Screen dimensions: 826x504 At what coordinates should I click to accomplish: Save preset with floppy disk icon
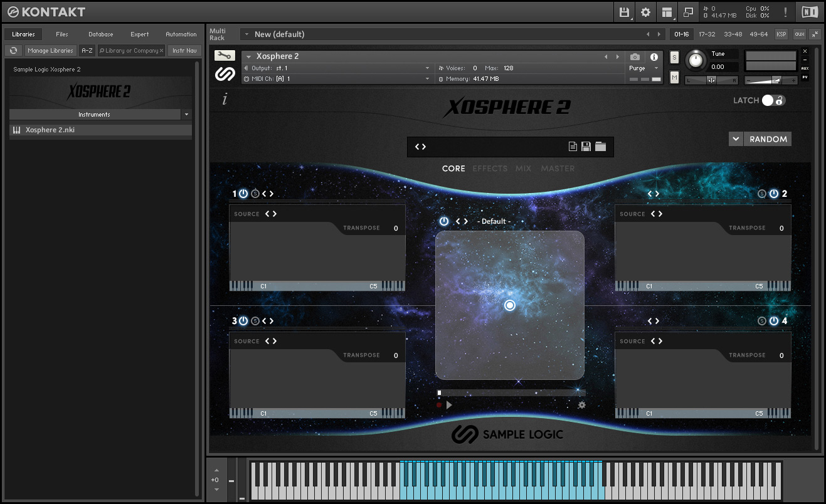click(586, 147)
